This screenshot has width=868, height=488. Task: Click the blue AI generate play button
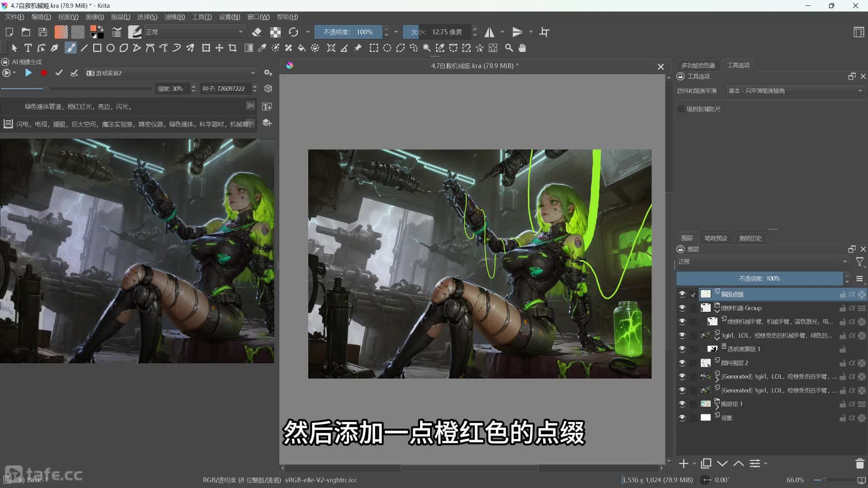pos(28,73)
